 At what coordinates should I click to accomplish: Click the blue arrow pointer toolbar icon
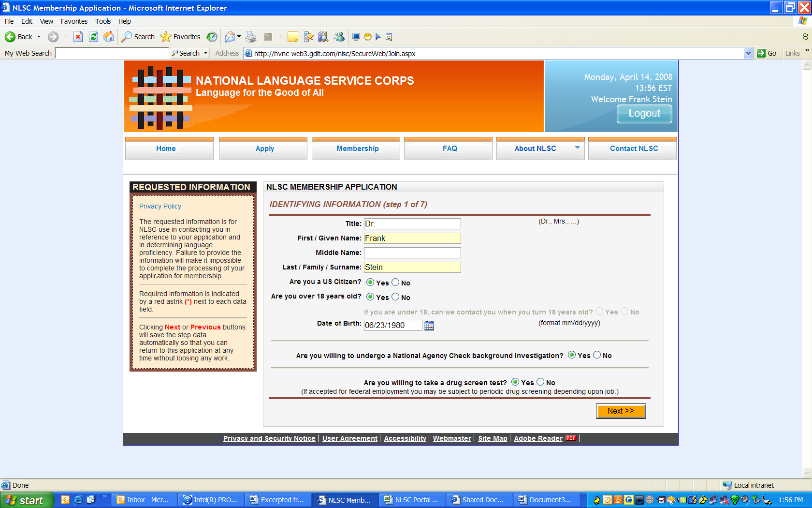[378, 37]
